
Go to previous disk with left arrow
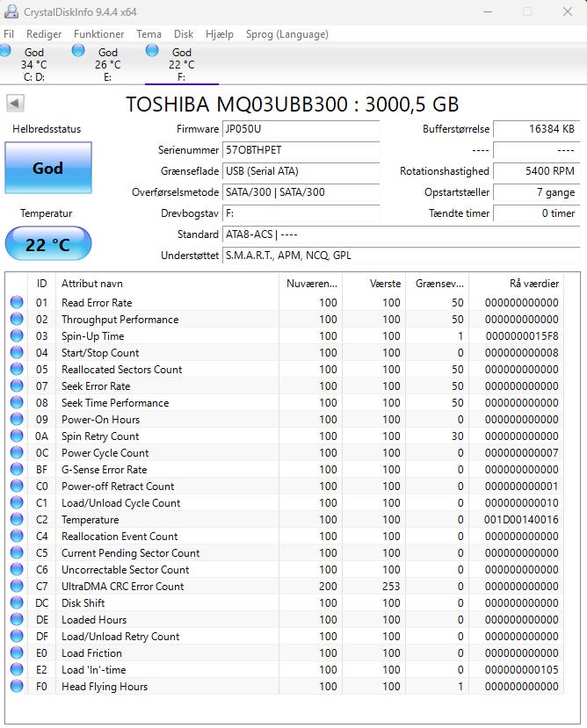point(15,103)
